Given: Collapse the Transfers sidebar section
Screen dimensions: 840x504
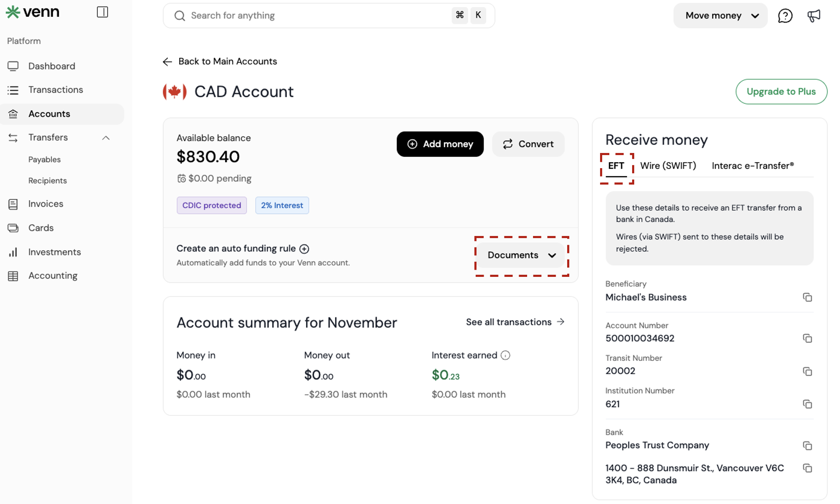Looking at the screenshot, I should point(106,138).
